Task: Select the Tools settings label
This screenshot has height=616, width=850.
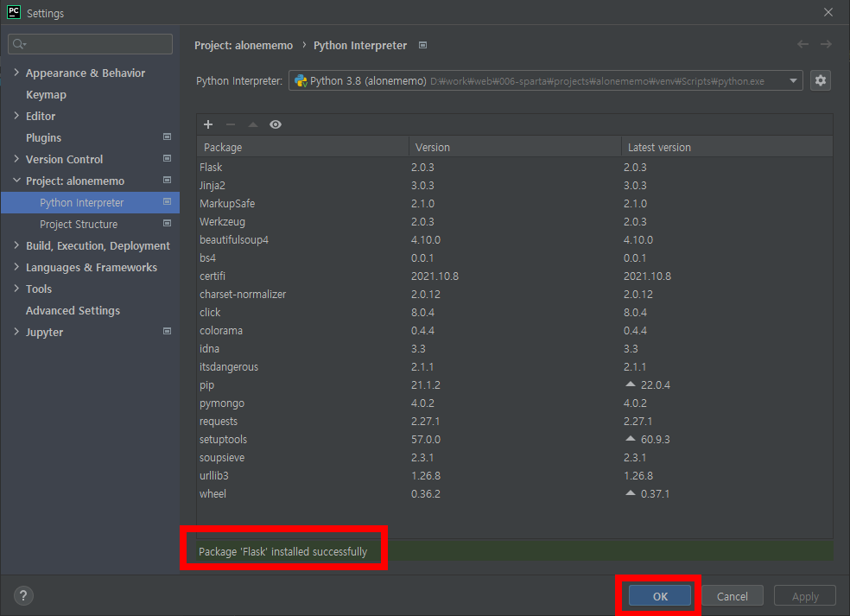Action: click(39, 289)
